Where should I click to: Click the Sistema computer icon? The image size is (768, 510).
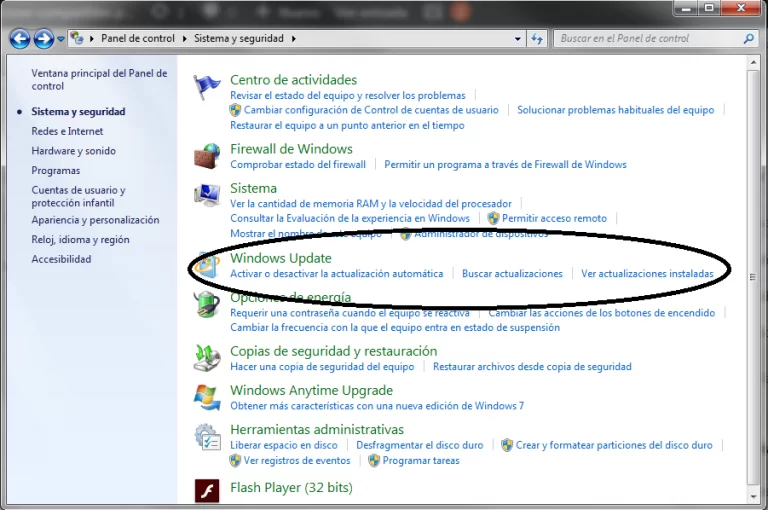tap(207, 195)
